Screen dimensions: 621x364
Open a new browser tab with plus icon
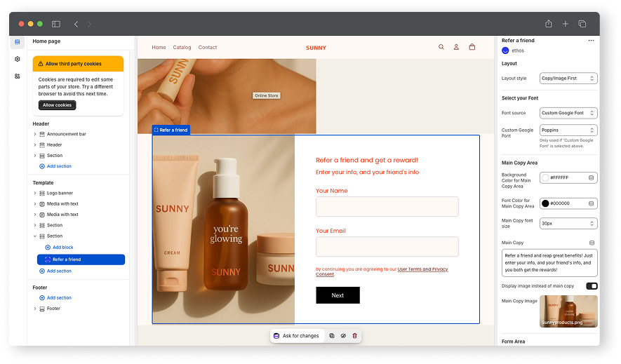point(566,24)
